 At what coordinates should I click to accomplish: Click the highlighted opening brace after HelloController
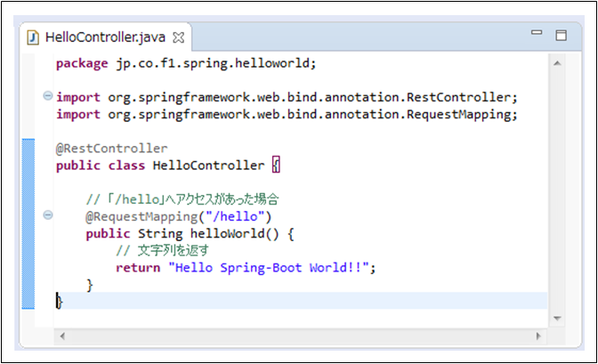coord(276,166)
